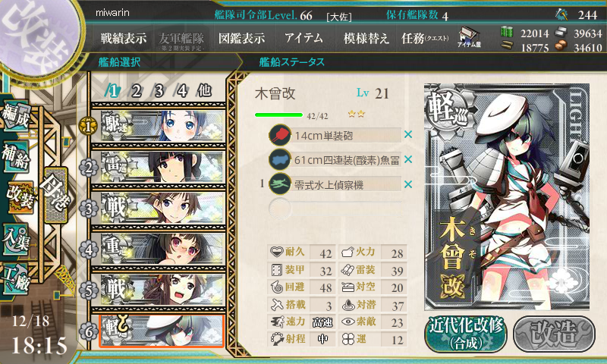Select the heavy cruiser in slot 4
The height and width of the screenshot is (364, 607).
point(159,249)
